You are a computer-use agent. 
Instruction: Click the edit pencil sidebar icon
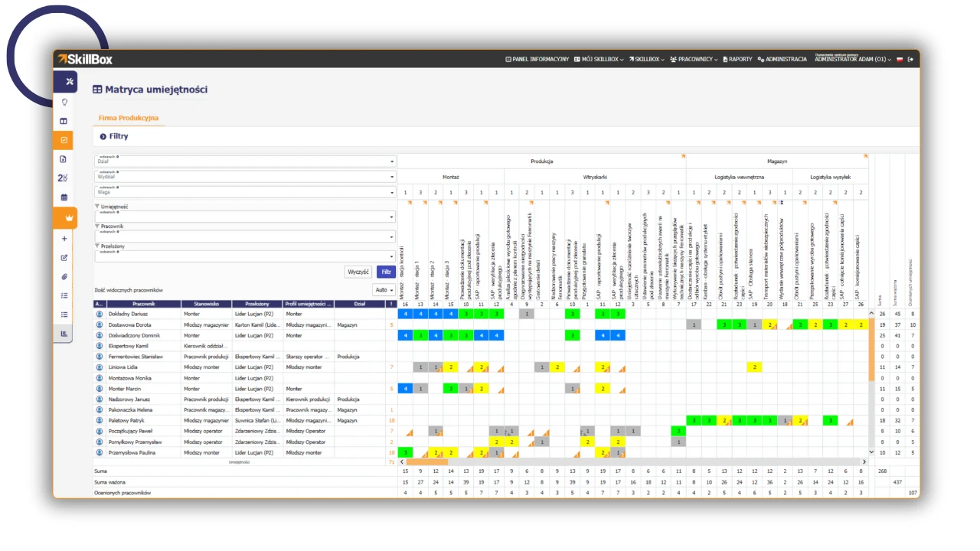point(64,258)
